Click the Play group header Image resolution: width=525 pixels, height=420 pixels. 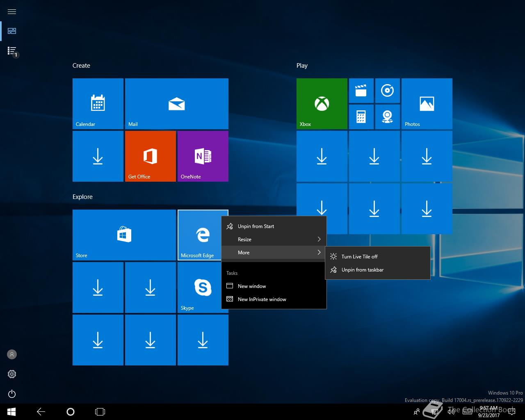pos(302,66)
